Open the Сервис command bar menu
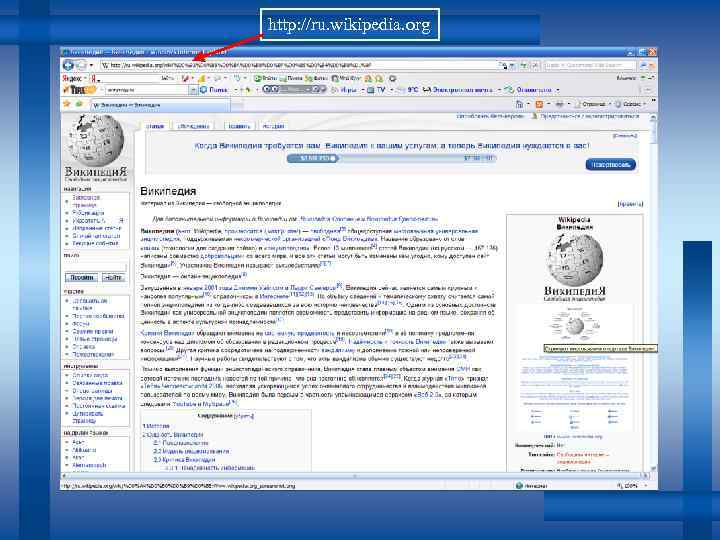The height and width of the screenshot is (540, 720). (x=631, y=104)
